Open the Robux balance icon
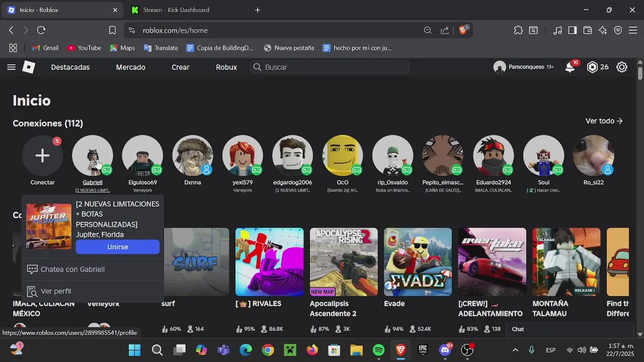644x362 pixels. (x=593, y=67)
